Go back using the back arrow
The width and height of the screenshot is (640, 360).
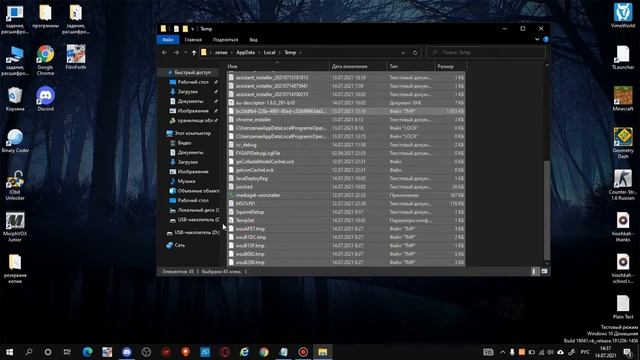tap(164, 52)
